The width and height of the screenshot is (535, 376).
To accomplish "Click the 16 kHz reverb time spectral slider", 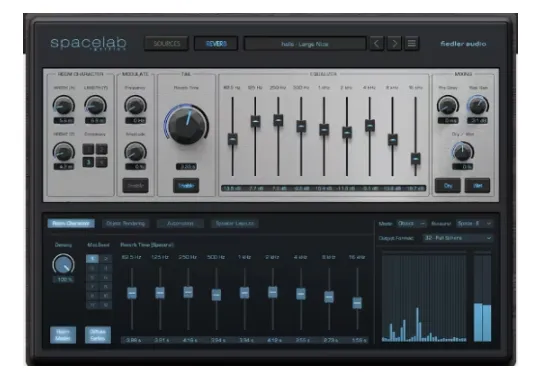I will (357, 303).
